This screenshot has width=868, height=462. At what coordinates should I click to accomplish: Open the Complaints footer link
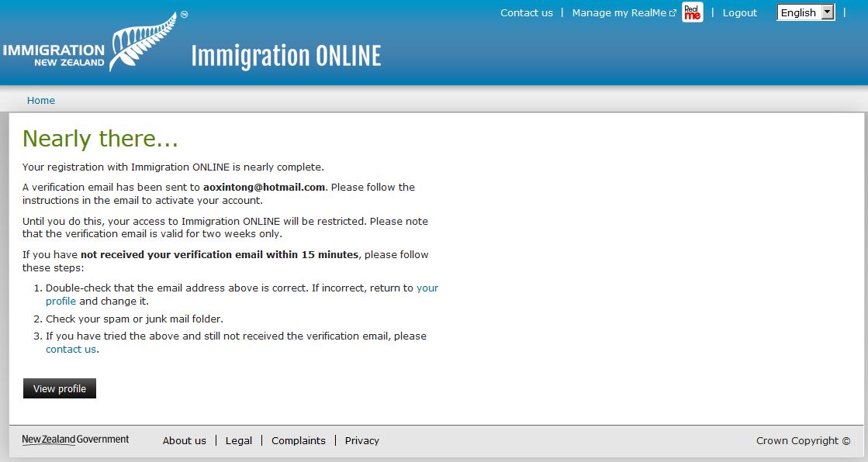(x=298, y=440)
